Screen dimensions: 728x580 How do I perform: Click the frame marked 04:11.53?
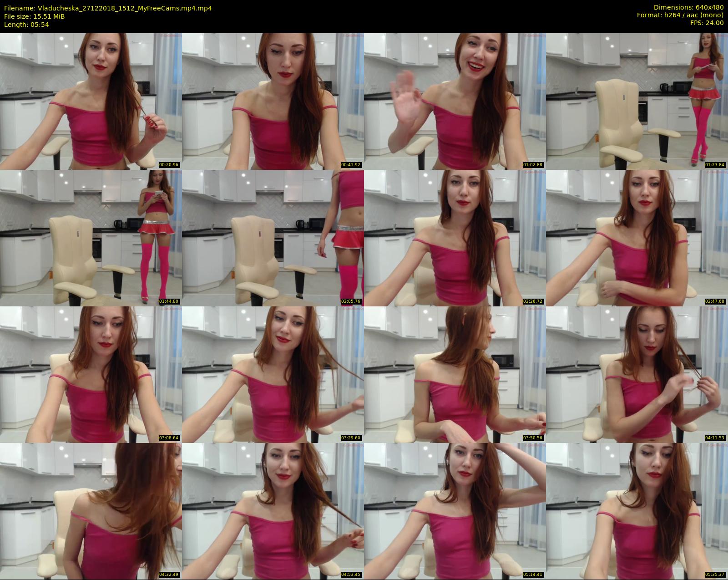pyautogui.click(x=637, y=374)
